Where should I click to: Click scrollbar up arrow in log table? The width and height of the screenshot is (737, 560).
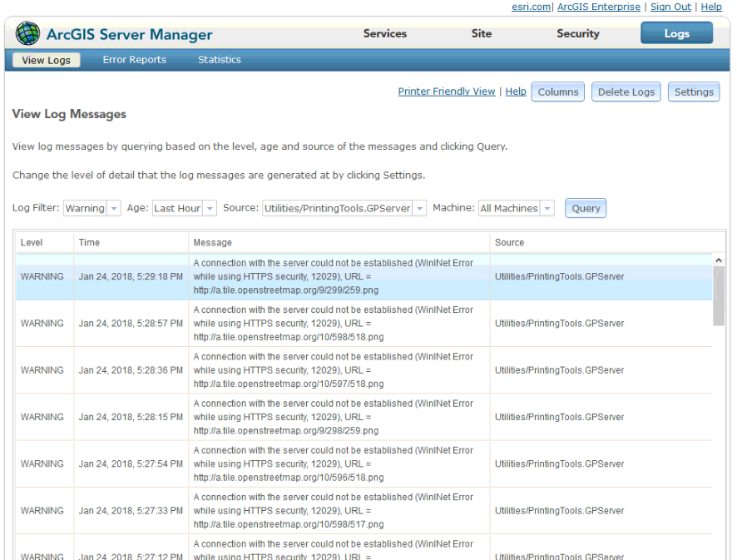[719, 260]
